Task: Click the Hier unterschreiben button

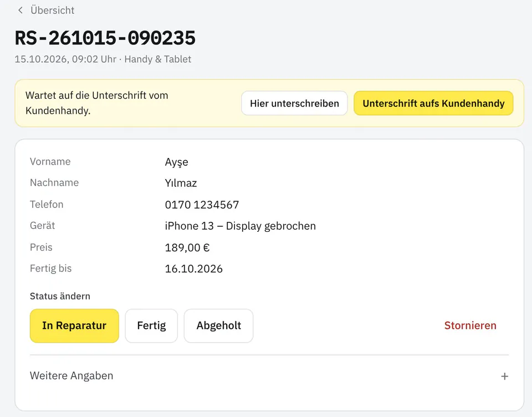Action: pos(294,103)
